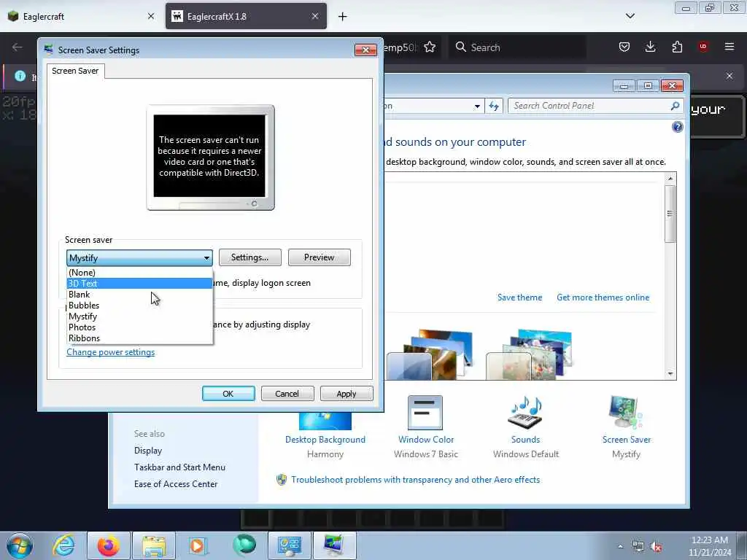Open Firefox from the taskbar
Image resolution: width=747 pixels, height=560 pixels.
(109, 545)
